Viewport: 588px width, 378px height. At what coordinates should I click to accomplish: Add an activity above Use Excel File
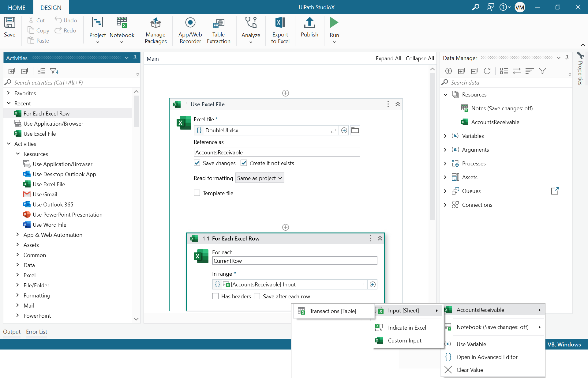[x=286, y=93]
